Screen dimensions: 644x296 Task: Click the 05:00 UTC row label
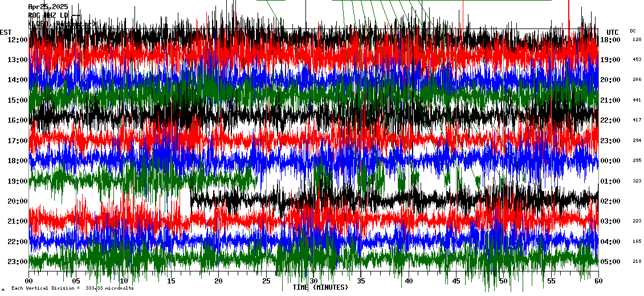610,261
